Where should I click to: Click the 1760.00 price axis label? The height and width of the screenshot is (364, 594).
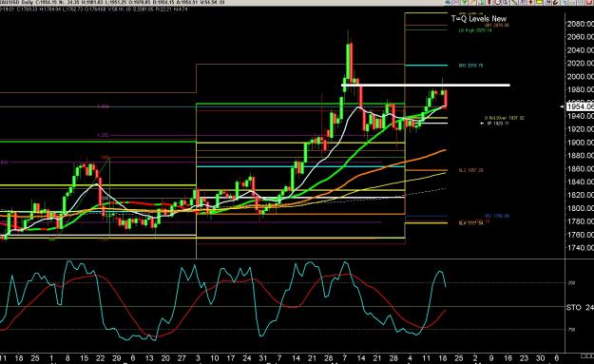(x=580, y=235)
